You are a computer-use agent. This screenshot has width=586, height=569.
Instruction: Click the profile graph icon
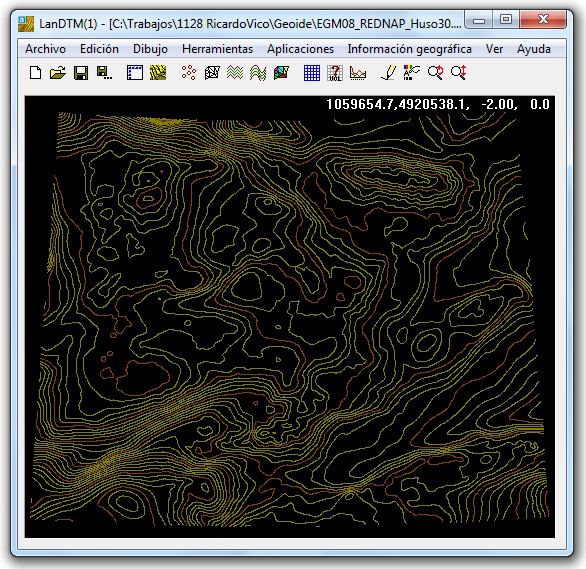pos(358,72)
